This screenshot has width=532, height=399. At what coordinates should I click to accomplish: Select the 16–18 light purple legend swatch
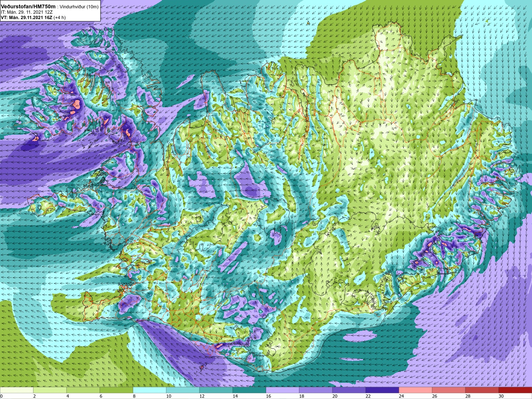coord(283,390)
